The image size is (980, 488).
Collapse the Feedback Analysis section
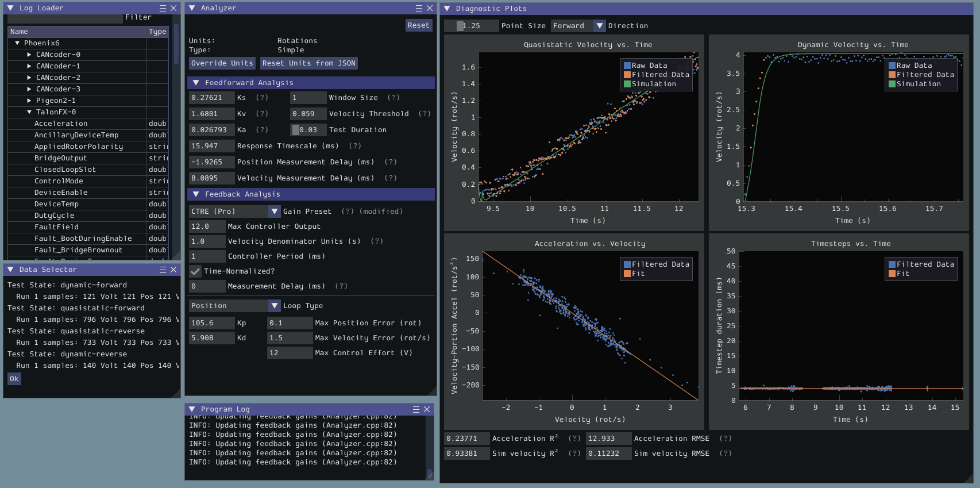click(196, 194)
